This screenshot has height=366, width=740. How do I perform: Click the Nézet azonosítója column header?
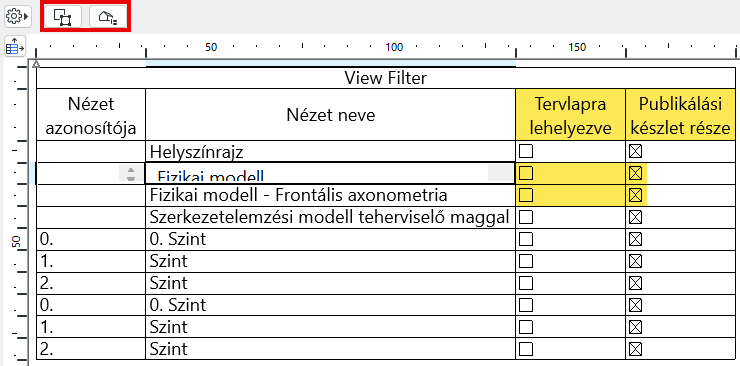[x=91, y=115]
